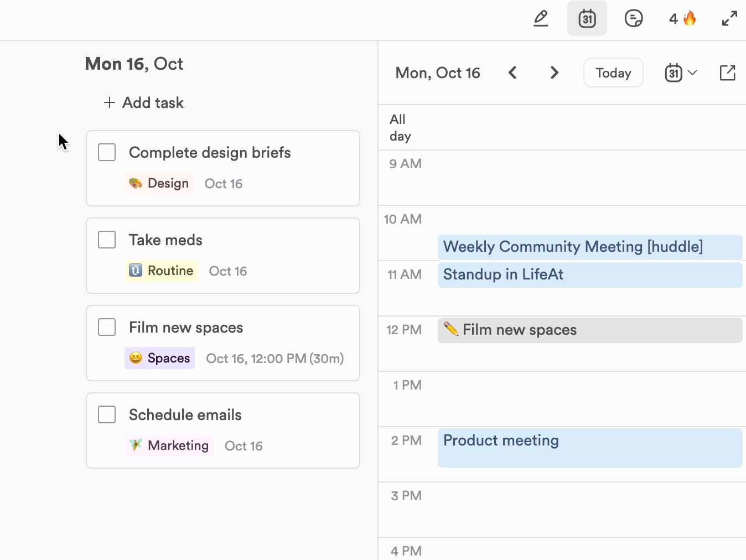
Task: Select the Design tag label
Action: (159, 183)
